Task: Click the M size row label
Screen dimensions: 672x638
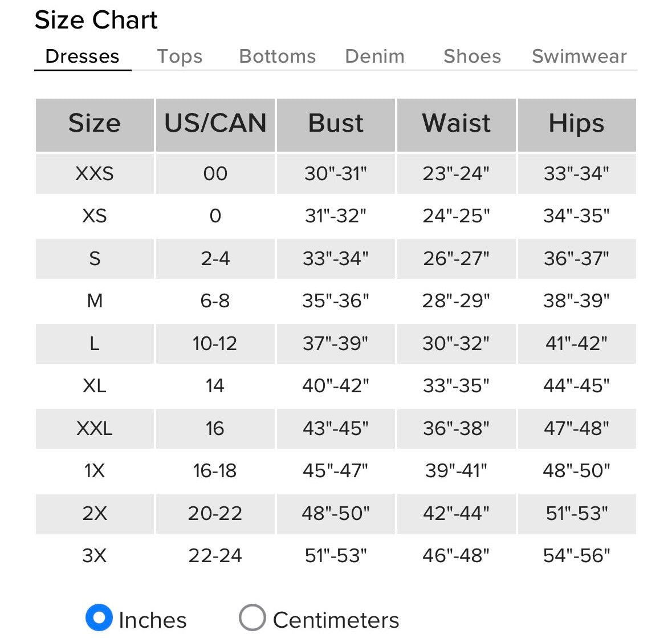Action: tap(95, 300)
